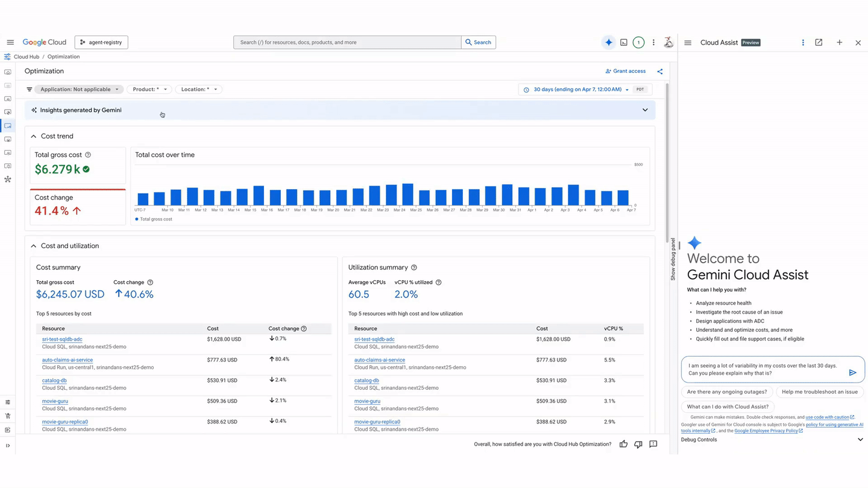This screenshot has height=488, width=868.
Task: Open the main navigation hamburger menu
Action: [10, 42]
